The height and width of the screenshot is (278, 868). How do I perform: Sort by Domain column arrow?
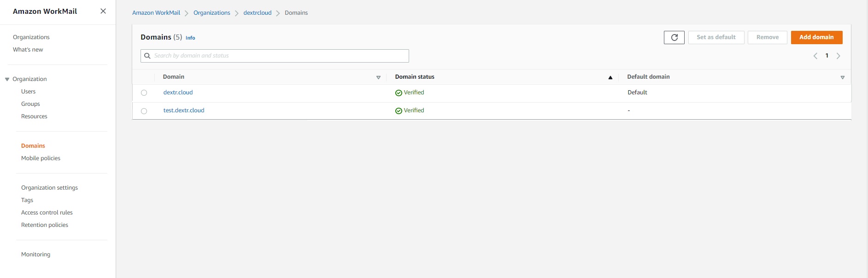point(378,77)
